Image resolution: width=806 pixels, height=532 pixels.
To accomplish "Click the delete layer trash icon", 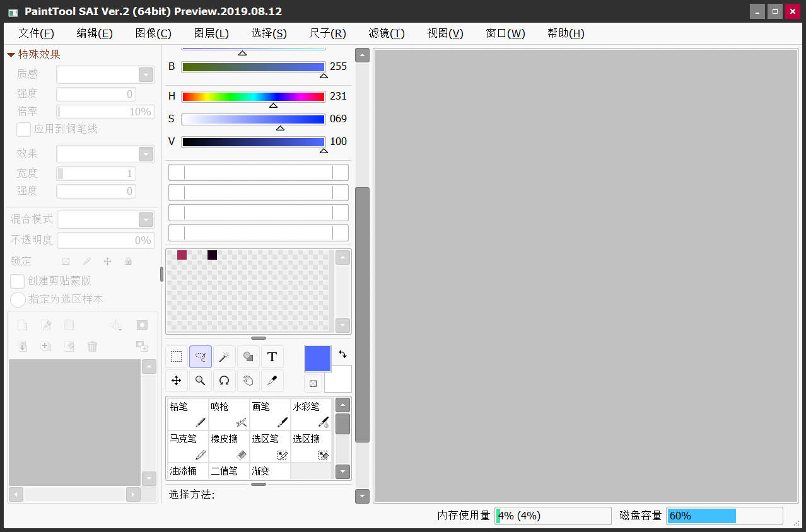I will [93, 346].
